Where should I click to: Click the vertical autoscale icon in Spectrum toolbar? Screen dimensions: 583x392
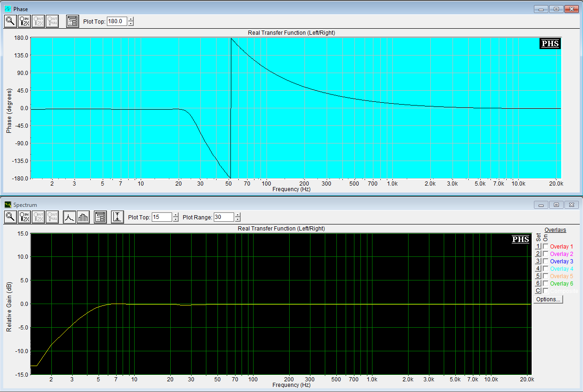click(x=118, y=217)
